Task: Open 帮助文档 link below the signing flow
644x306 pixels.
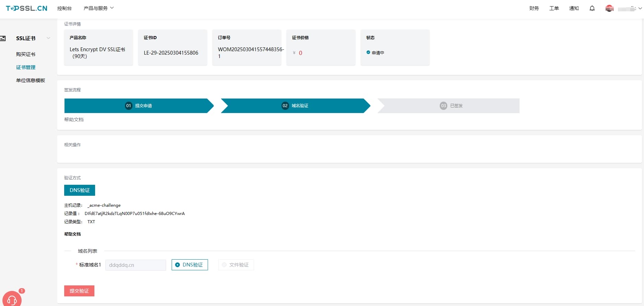Action: pyautogui.click(x=74, y=120)
